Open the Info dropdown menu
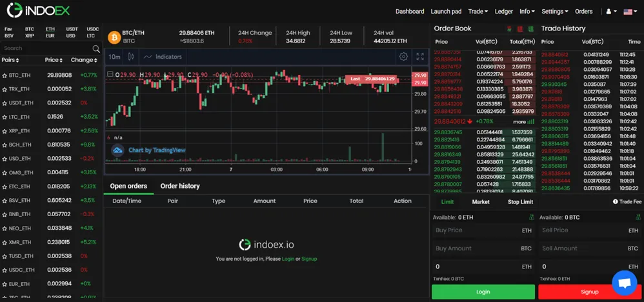The width and height of the screenshot is (644, 302). (x=527, y=12)
